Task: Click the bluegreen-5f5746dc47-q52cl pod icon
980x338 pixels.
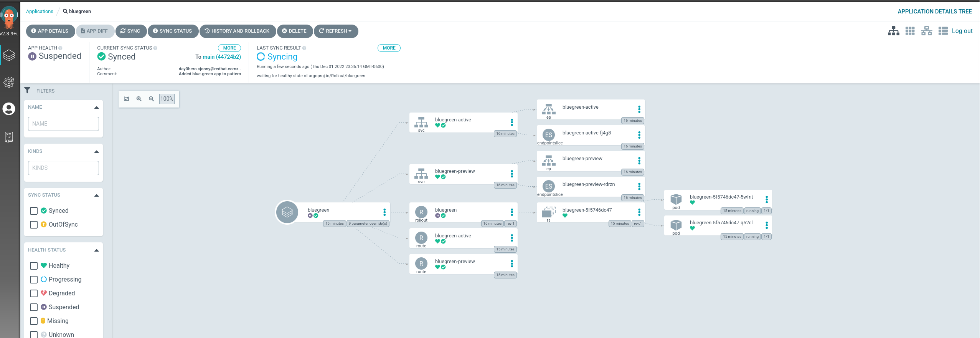Action: click(x=676, y=225)
